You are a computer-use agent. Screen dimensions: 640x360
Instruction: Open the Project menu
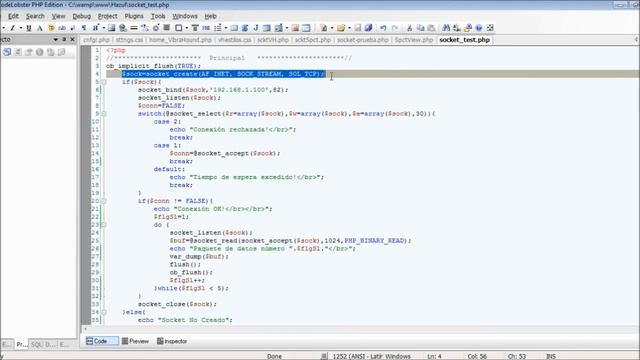point(108,16)
